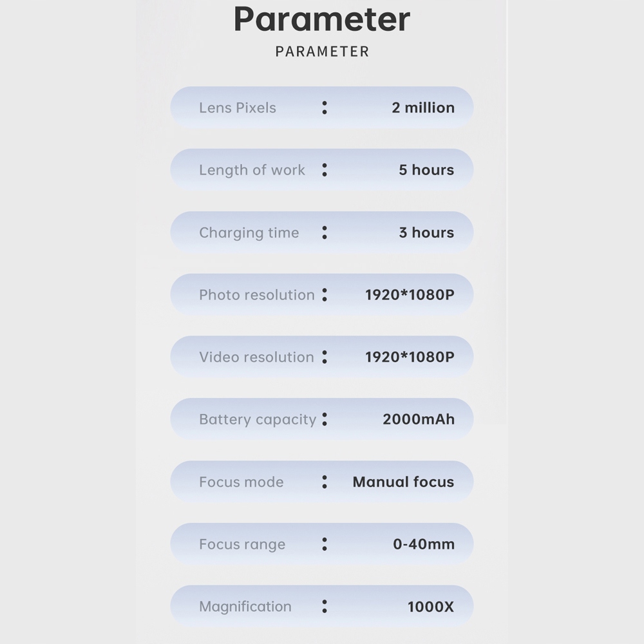644x644 pixels.
Task: Click the 3 hours value
Action: click(x=426, y=232)
